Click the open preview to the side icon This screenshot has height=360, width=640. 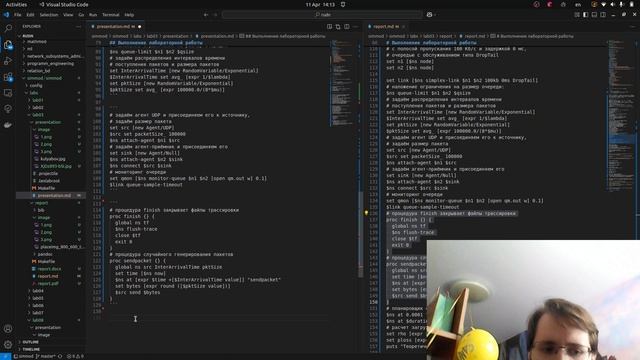[x=329, y=27]
